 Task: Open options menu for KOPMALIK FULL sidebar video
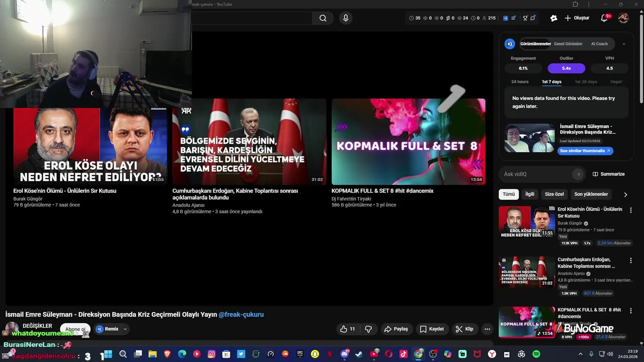click(631, 311)
